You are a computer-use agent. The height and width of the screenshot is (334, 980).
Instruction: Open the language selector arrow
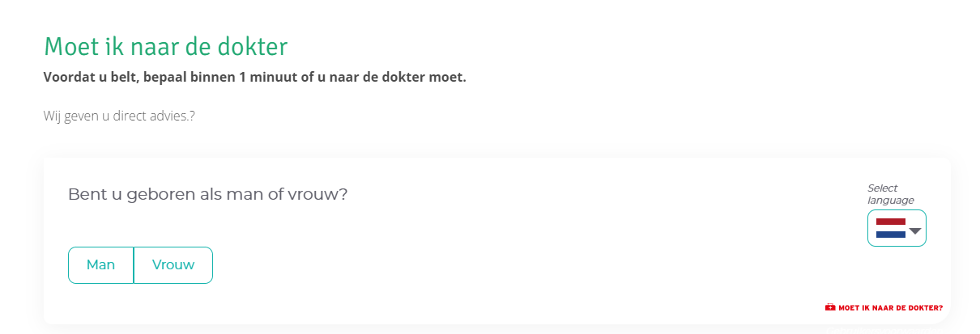[x=916, y=230]
